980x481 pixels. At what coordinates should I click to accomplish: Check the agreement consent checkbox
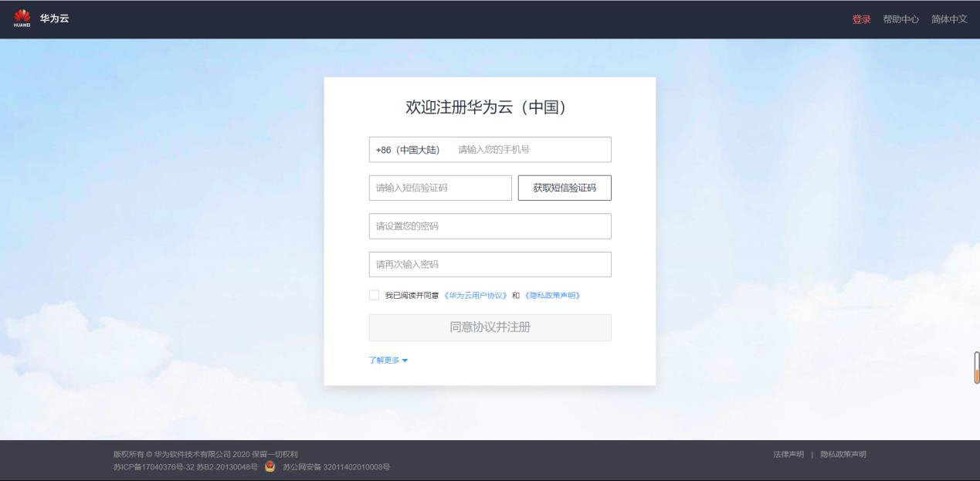375,295
